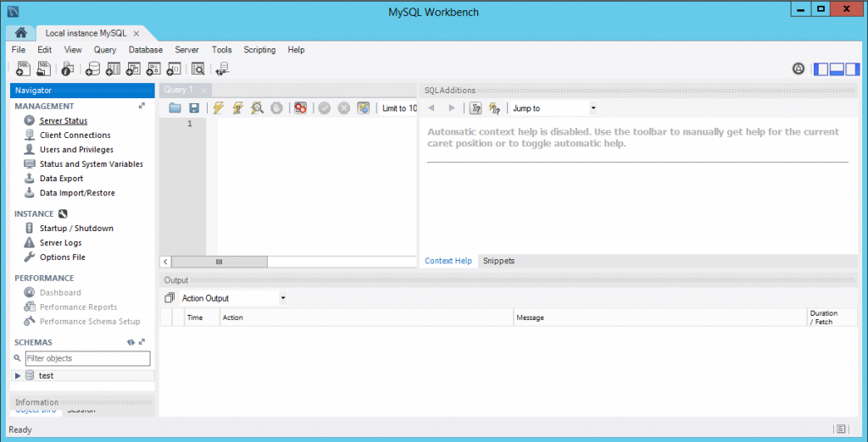Image resolution: width=868 pixels, height=442 pixels.
Task: Open the Query menu
Action: tap(105, 50)
